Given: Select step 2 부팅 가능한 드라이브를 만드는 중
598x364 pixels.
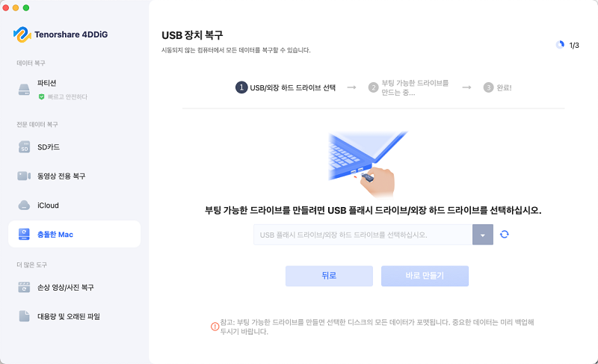Looking at the screenshot, I should click(x=408, y=87).
